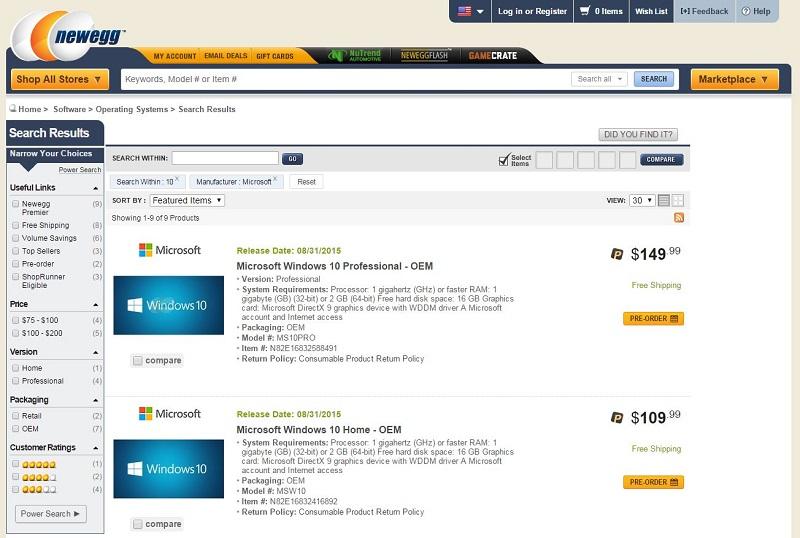Click Microsoft logo above Windows 10 Home

pos(169,413)
